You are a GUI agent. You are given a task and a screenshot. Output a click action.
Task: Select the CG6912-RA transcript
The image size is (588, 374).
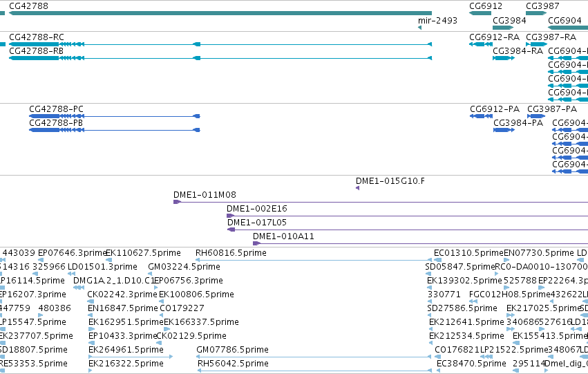[x=481, y=44]
